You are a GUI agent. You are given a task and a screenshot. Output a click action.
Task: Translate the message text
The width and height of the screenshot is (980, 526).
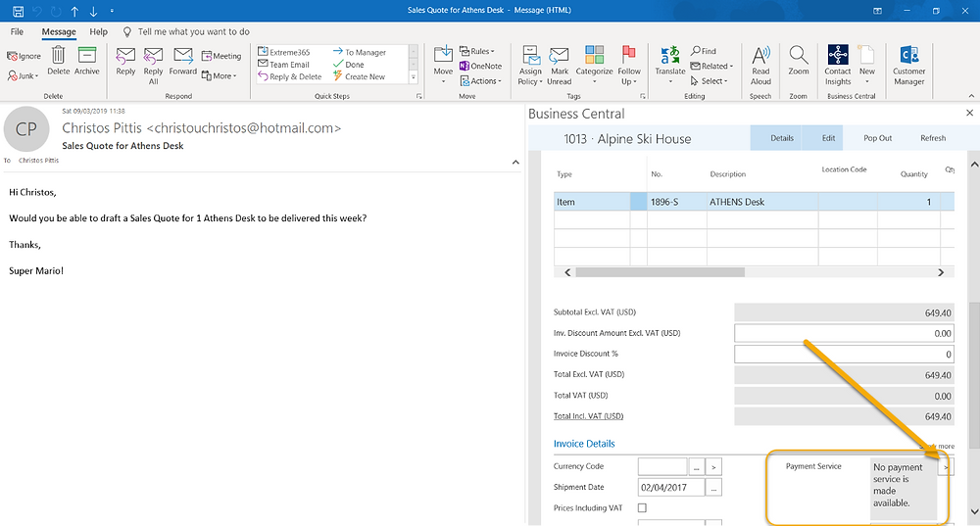pos(670,65)
